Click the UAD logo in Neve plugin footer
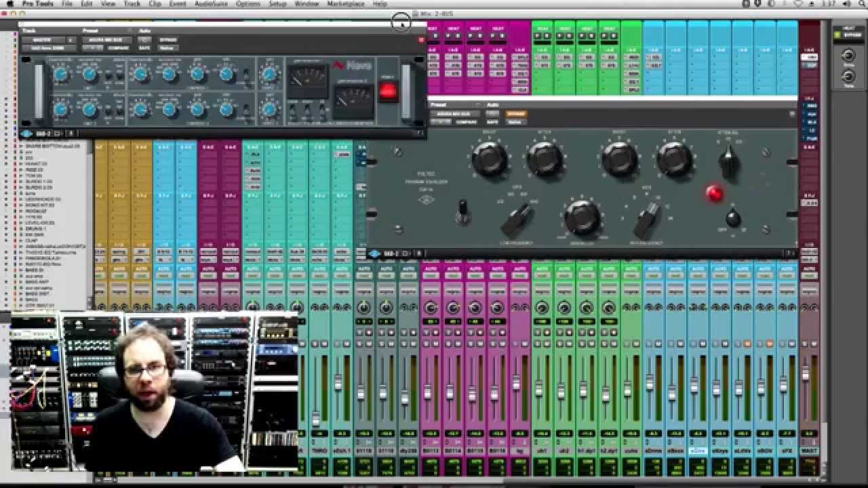The width and height of the screenshot is (868, 488). [26, 134]
